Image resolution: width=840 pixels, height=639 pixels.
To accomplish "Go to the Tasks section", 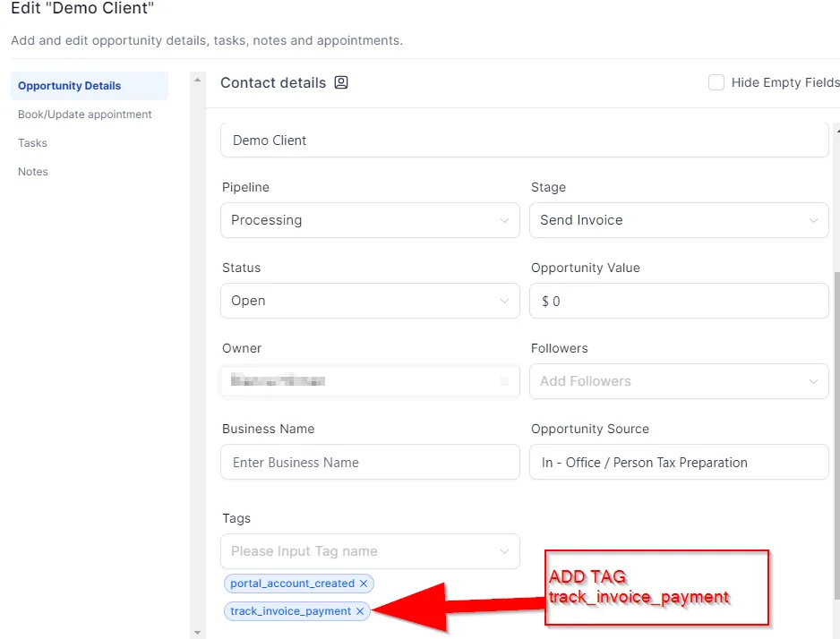I will (32, 143).
